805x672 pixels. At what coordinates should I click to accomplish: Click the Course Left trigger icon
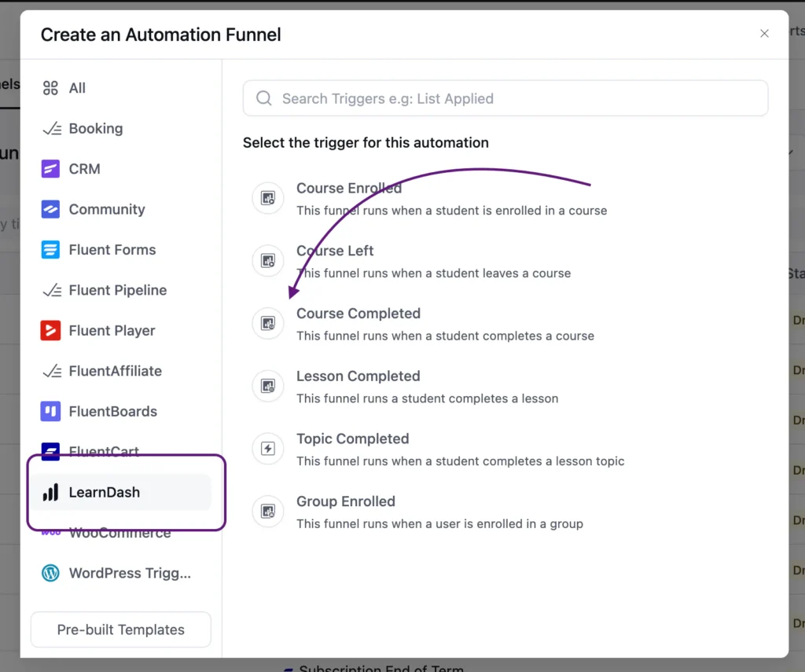[268, 261]
